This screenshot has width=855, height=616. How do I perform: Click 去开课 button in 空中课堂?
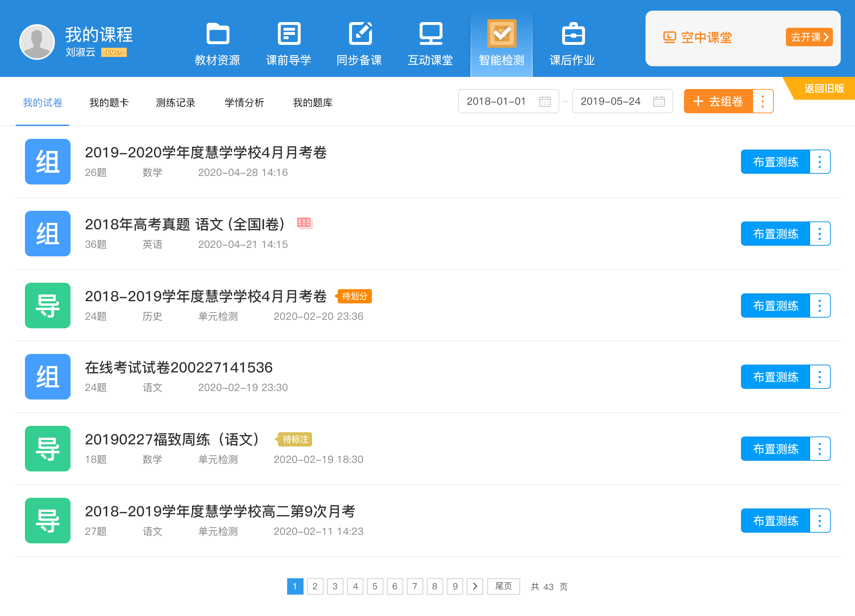tap(809, 37)
